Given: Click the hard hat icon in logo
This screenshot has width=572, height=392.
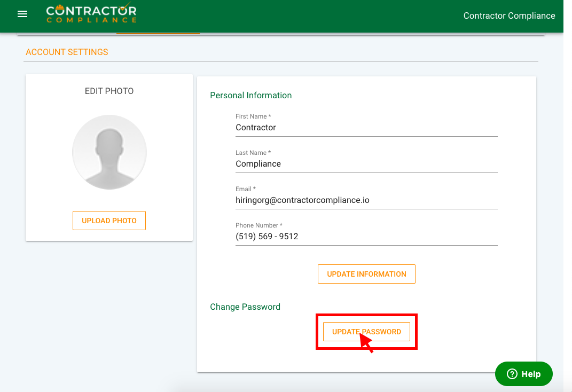Looking at the screenshot, I should pyautogui.click(x=59, y=9).
